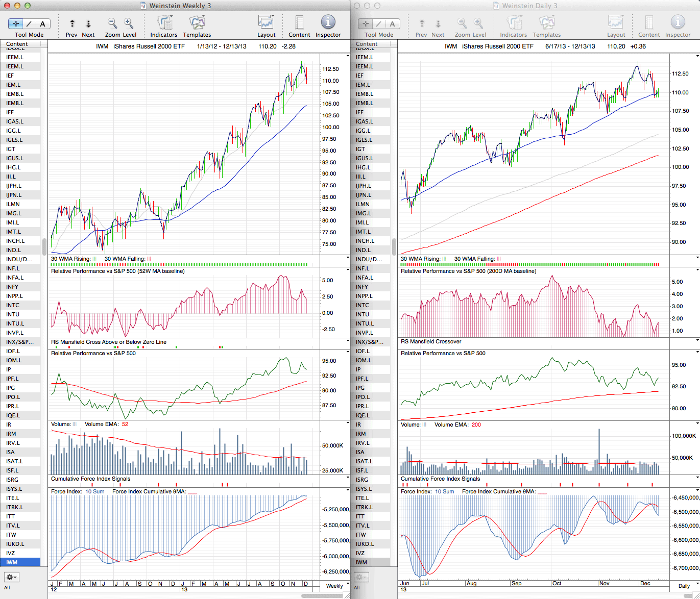
Task: Open Layout in the Daily window toolbar
Action: coord(616,23)
